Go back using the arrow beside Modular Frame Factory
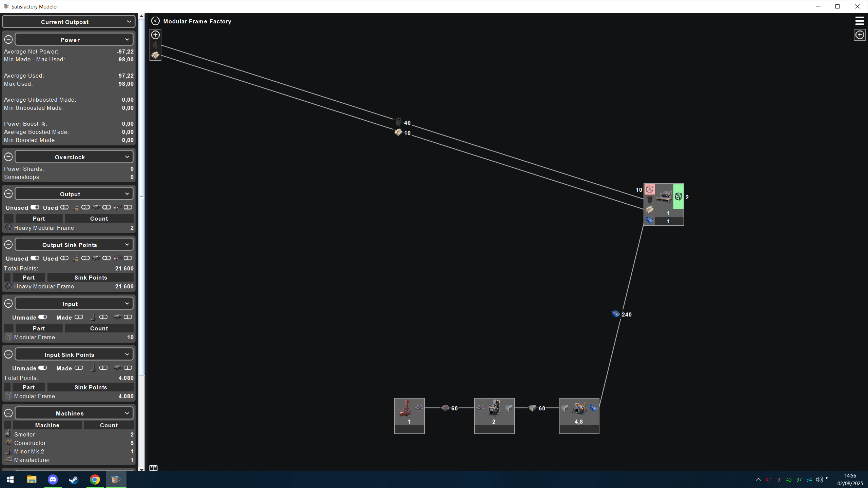Image resolution: width=868 pixels, height=488 pixels. [155, 21]
